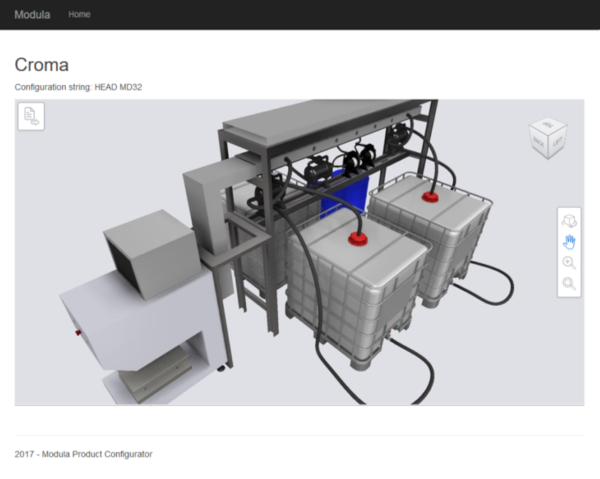Click the Modula brand logo link
Screen dimensions: 600x479
click(32, 15)
